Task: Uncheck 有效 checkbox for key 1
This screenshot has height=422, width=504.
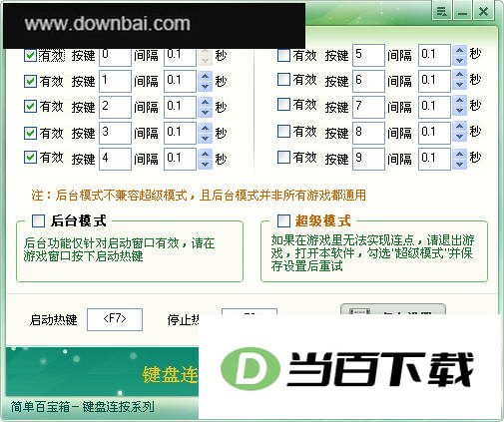Action: pos(30,81)
